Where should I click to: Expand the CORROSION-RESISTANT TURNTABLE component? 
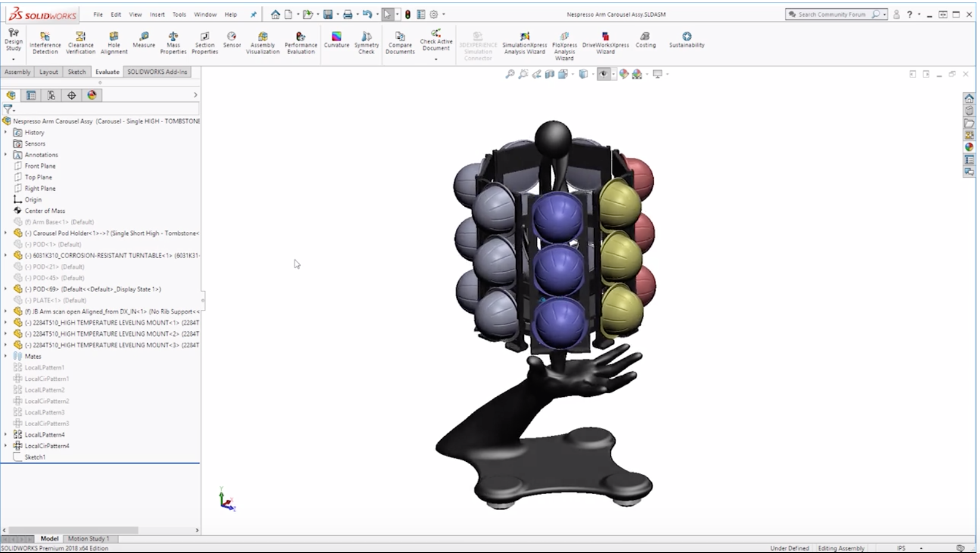6,255
